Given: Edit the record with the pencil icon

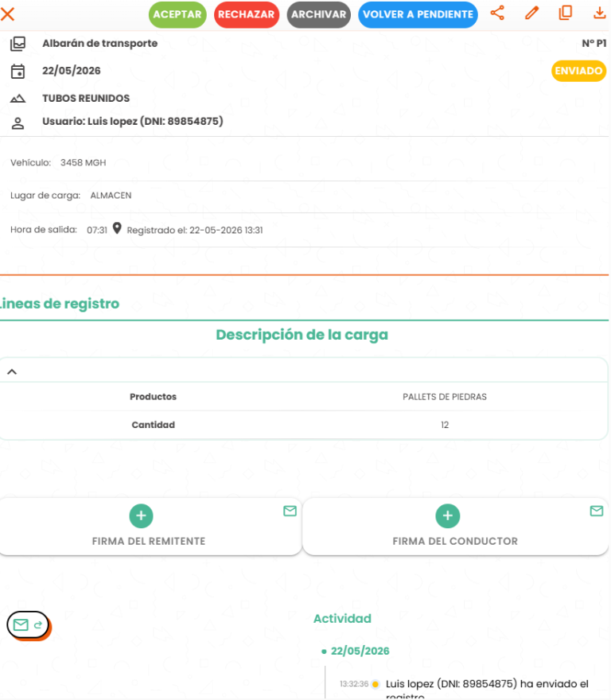Looking at the screenshot, I should tap(531, 13).
